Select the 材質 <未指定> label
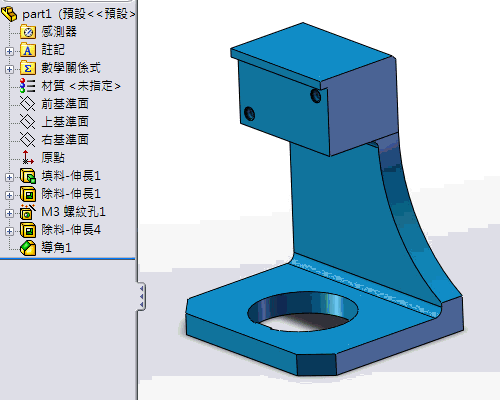 click(x=81, y=86)
